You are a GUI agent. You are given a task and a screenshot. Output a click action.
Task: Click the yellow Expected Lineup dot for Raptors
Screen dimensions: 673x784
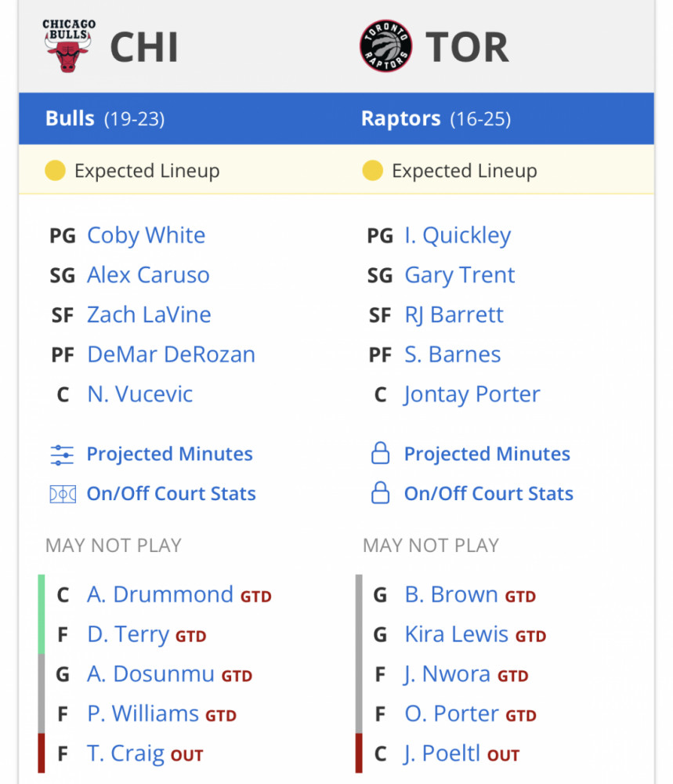[x=373, y=170]
